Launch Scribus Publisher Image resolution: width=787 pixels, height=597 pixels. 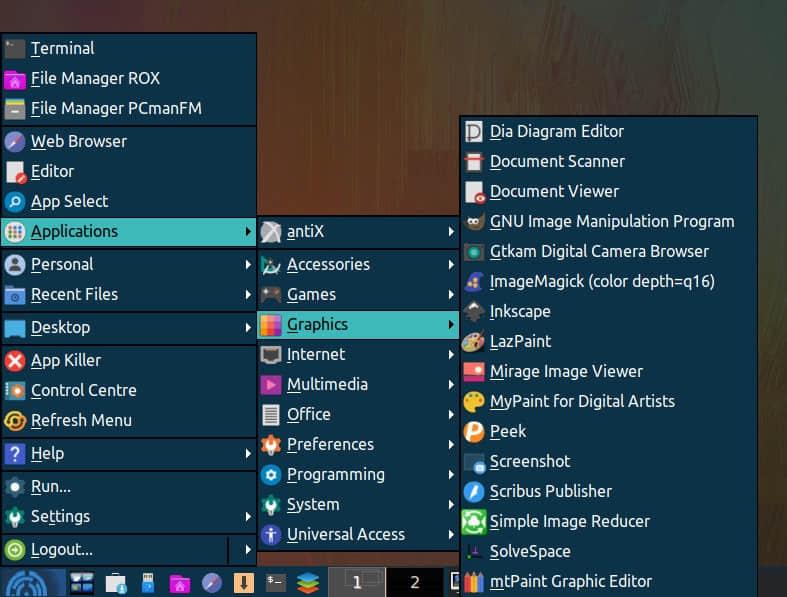pyautogui.click(x=550, y=491)
